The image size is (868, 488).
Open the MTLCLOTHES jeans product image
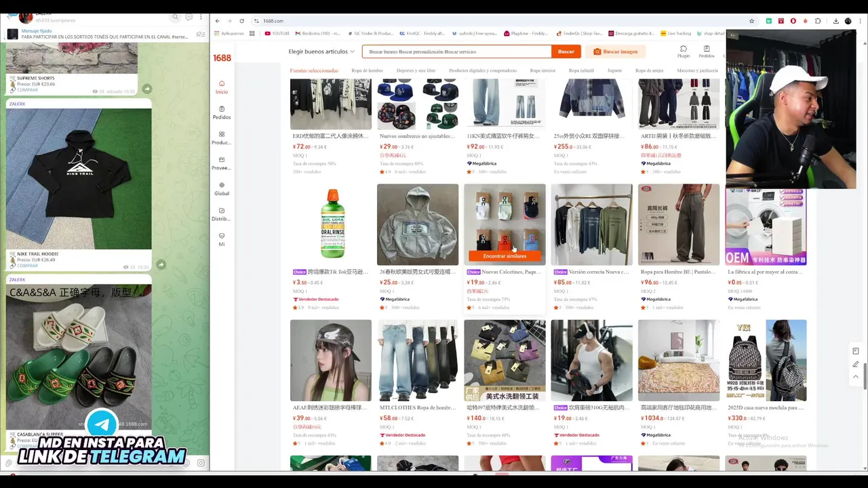pos(418,361)
